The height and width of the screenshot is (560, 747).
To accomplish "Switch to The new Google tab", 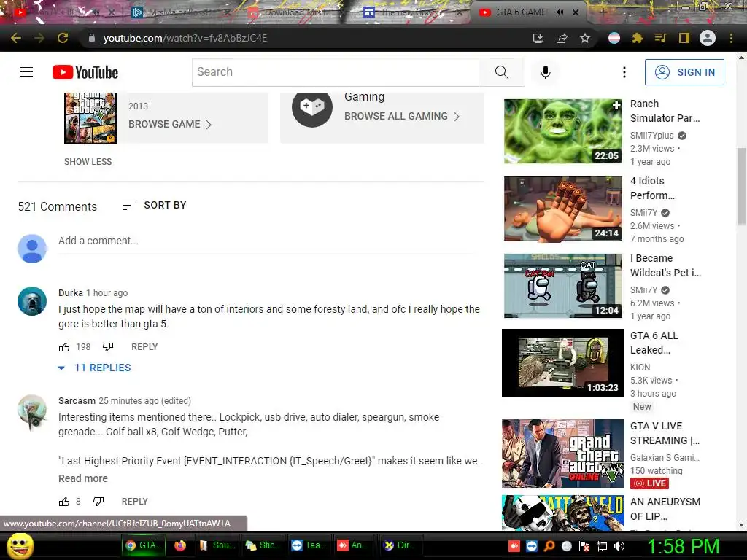I will pyautogui.click(x=412, y=12).
